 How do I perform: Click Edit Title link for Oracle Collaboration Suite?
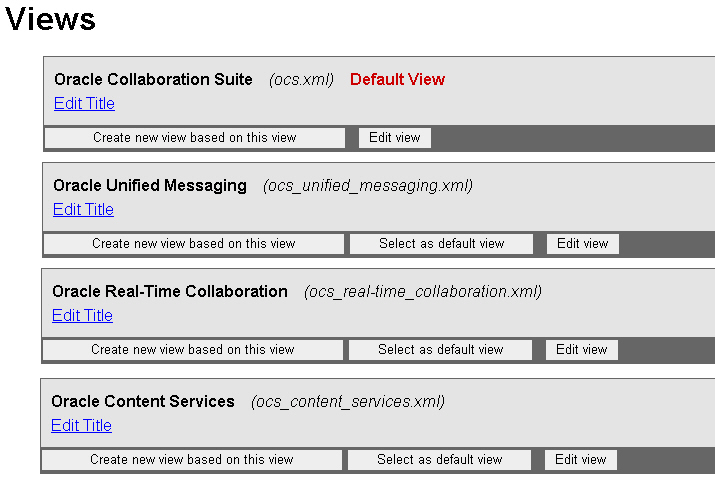point(84,104)
